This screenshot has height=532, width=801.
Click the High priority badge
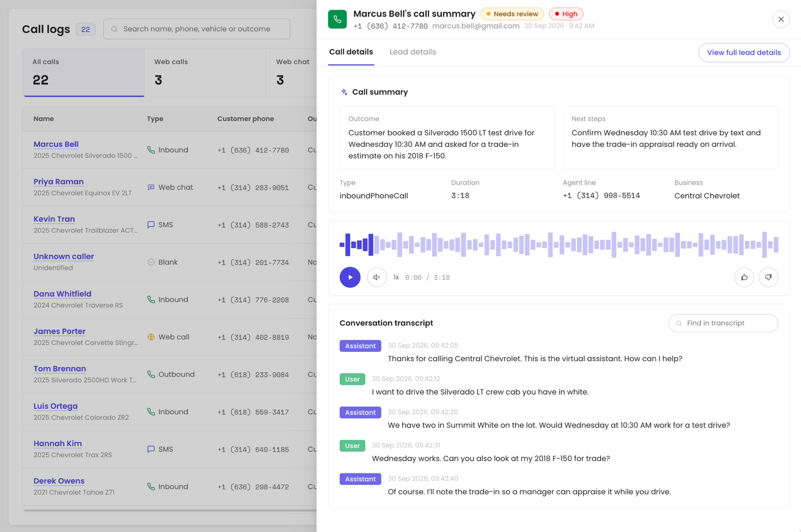click(566, 14)
